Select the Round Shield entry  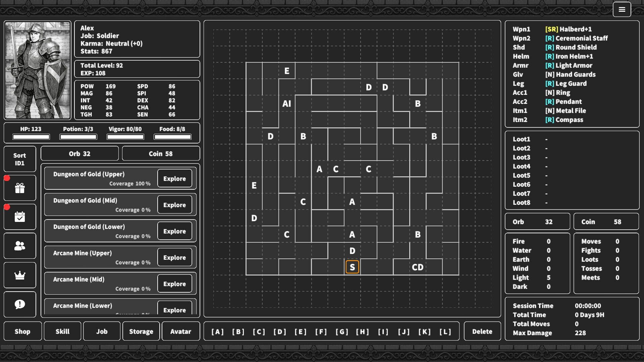571,47
